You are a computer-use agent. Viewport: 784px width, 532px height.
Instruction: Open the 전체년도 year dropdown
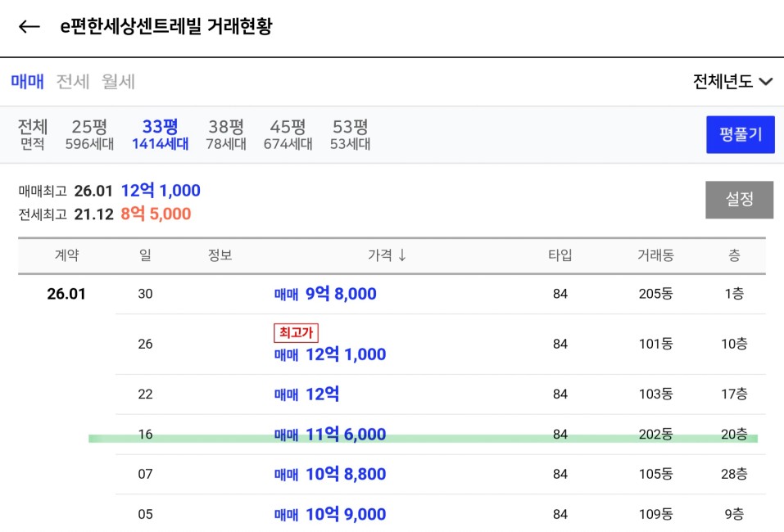[x=732, y=82]
